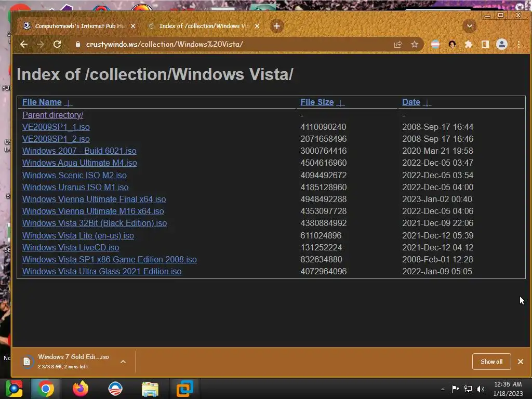Open a new browser tab
The width and height of the screenshot is (532, 399).
277,26
